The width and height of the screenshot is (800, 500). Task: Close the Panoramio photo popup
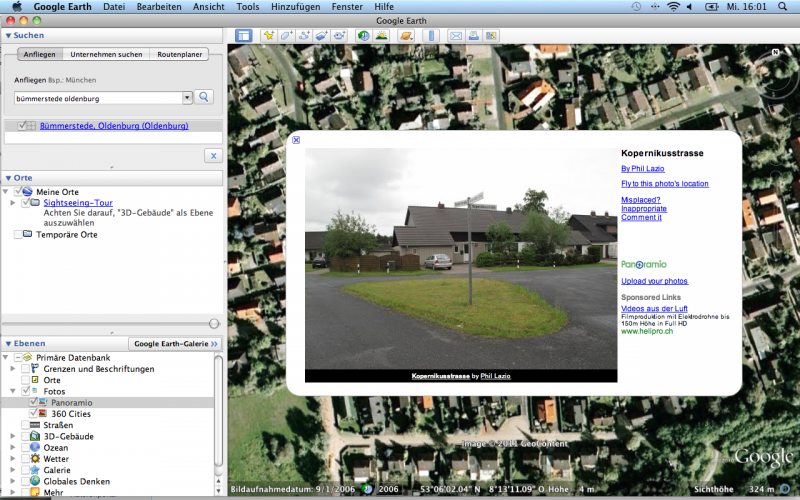pyautogui.click(x=296, y=140)
